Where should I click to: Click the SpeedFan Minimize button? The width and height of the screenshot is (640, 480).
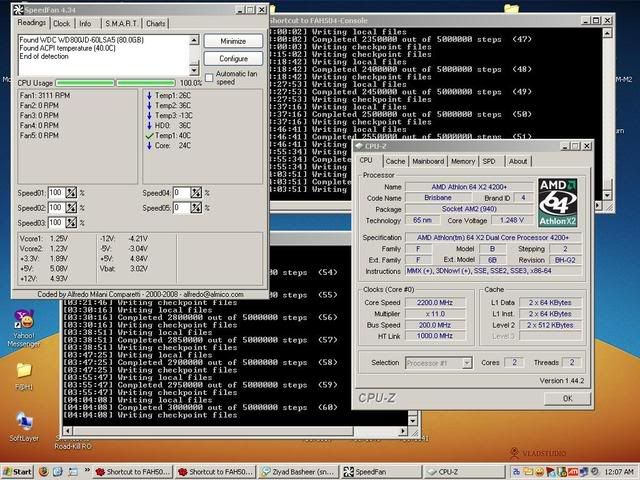pos(233,41)
